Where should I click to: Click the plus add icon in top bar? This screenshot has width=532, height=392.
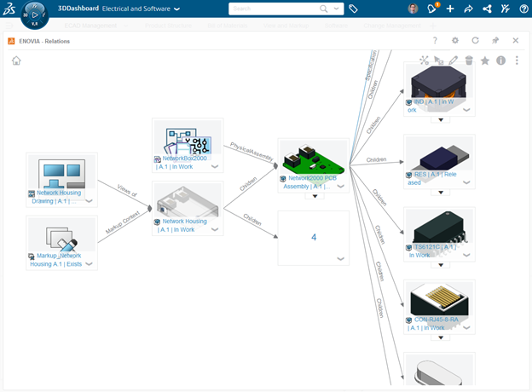point(450,9)
